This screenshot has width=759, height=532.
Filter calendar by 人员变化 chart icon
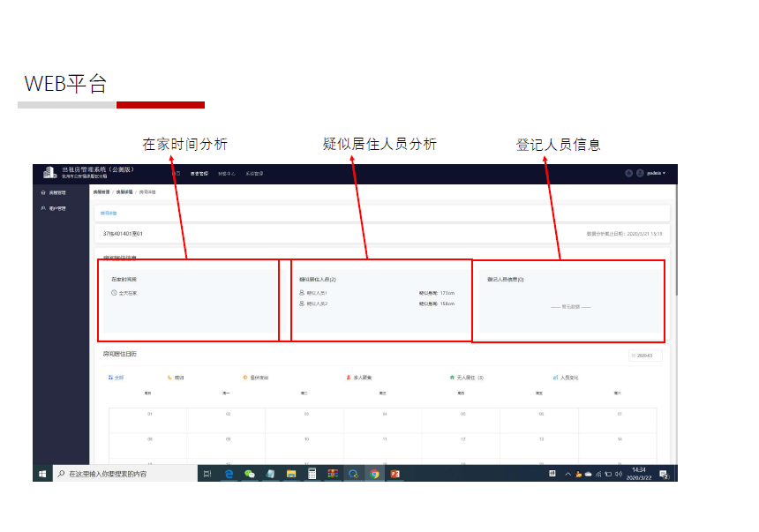566,377
